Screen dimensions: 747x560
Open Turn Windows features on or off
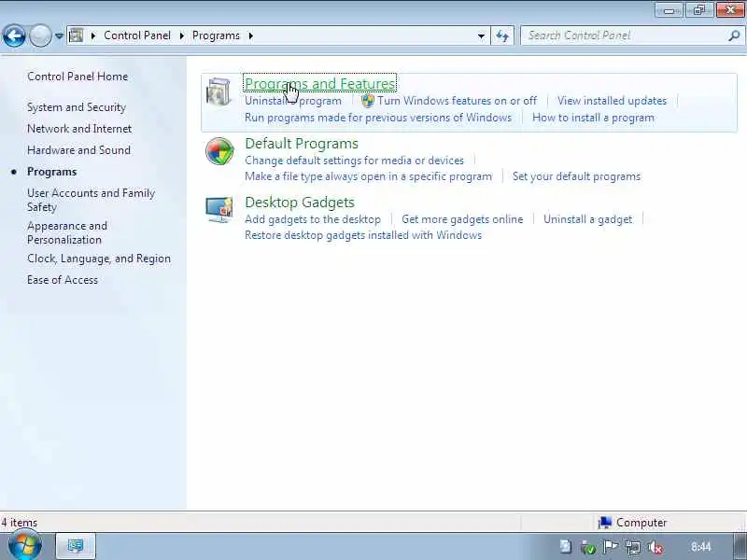click(x=457, y=101)
